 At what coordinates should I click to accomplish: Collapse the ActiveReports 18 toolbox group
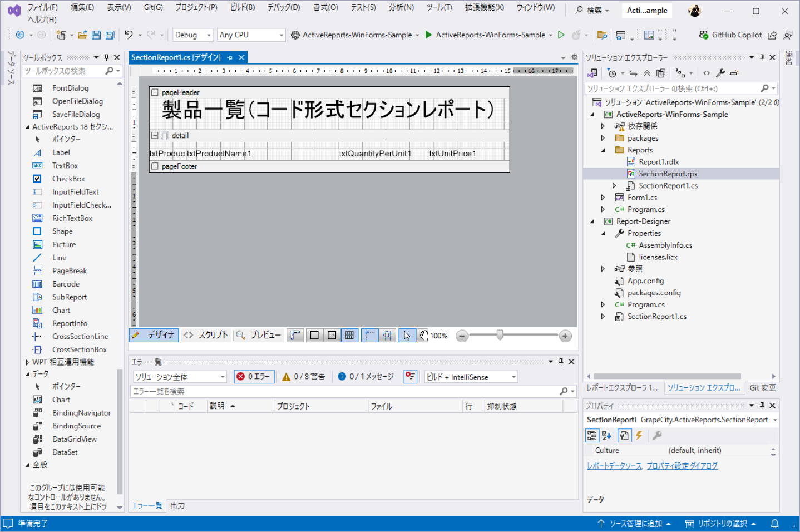(28, 127)
